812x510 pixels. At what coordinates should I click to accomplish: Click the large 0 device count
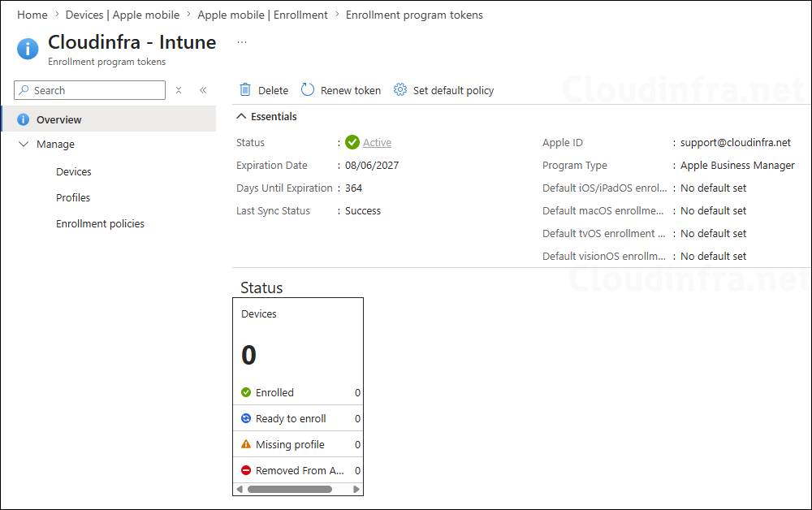click(x=248, y=355)
